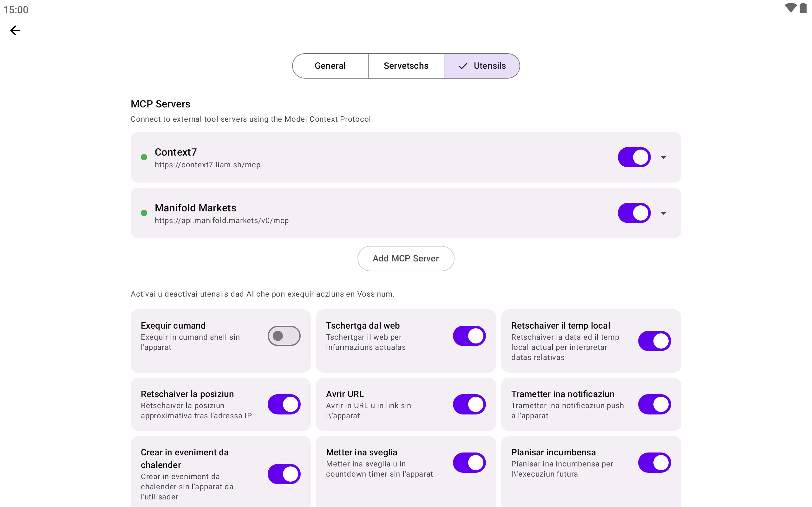This screenshot has height=507, width=812.
Task: Click the Manifold Markets green status dot
Action: click(x=144, y=213)
